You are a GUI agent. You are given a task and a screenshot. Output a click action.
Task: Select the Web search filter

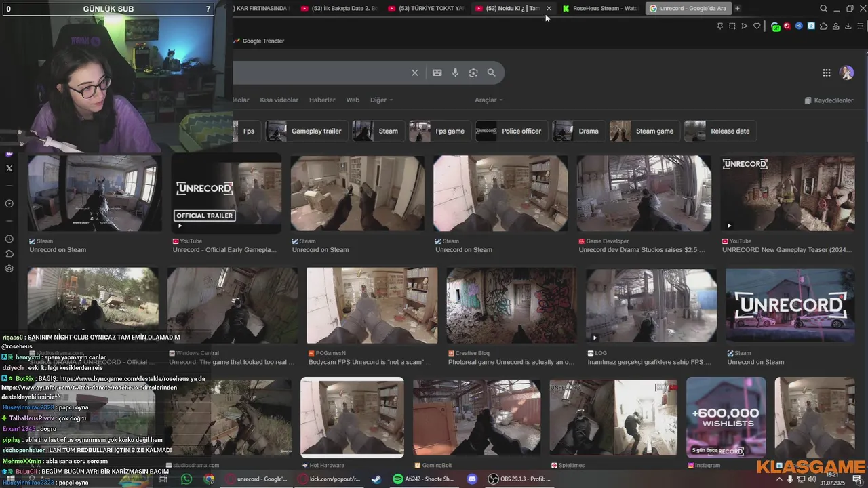pyautogui.click(x=353, y=100)
